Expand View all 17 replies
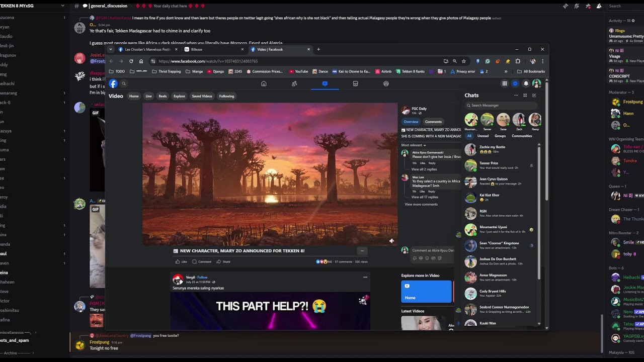Screen dimensions: 644x362 point(425,197)
